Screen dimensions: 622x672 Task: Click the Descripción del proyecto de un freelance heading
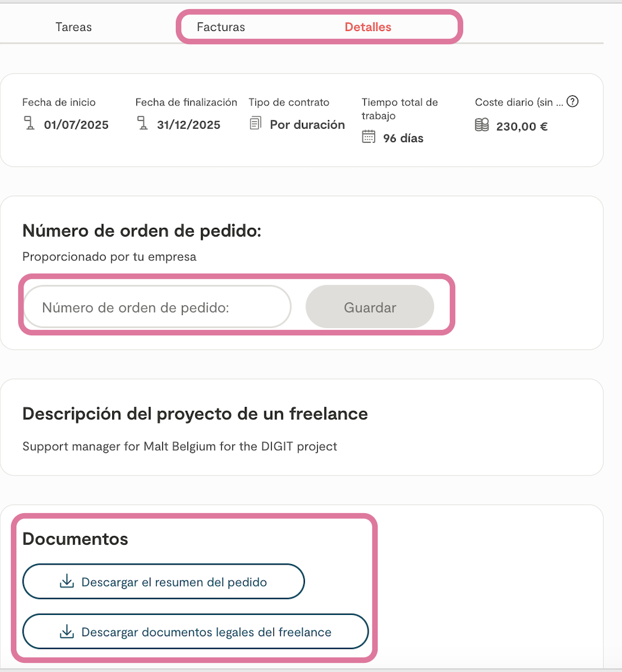coord(195,414)
